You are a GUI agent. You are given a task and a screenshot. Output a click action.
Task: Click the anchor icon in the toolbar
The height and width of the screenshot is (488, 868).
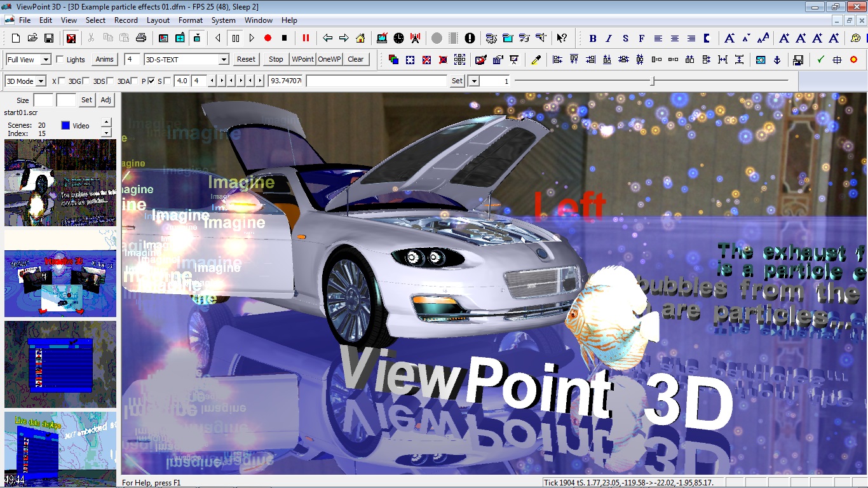coord(776,60)
